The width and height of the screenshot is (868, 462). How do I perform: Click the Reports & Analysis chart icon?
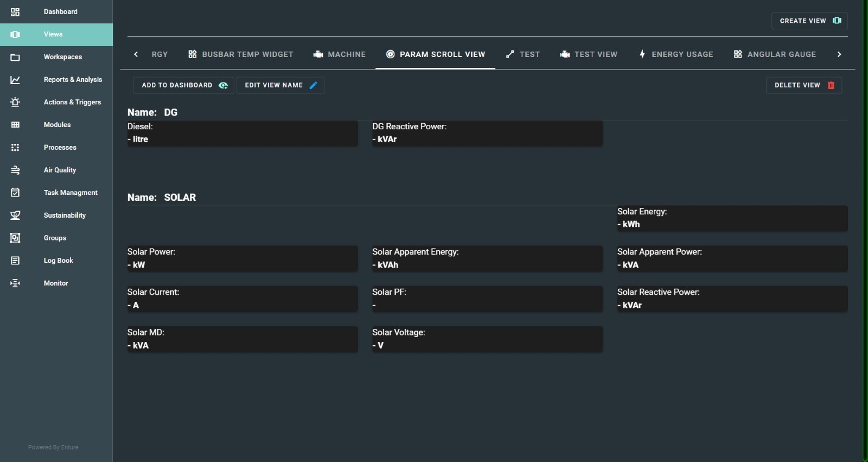15,80
